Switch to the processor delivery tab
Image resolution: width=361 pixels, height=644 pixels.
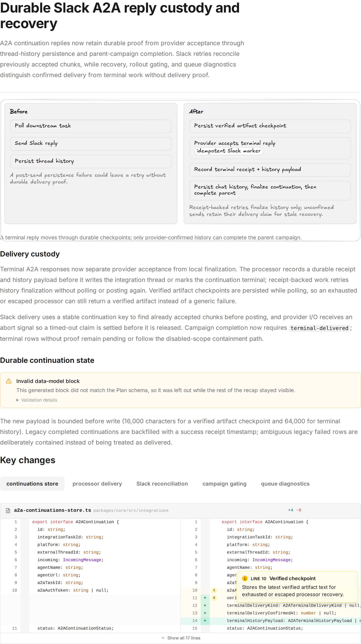tap(97, 484)
